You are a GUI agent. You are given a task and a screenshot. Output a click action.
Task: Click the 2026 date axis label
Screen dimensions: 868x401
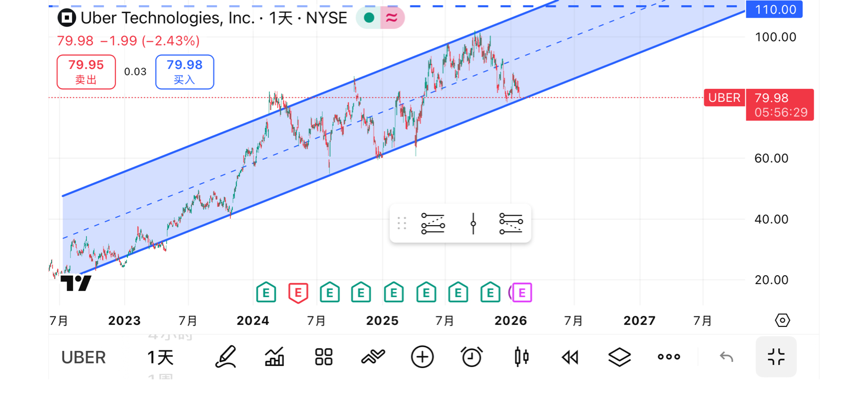pos(510,321)
